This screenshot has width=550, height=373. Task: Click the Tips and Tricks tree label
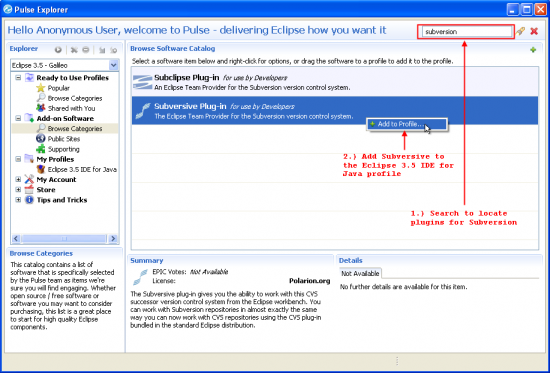[x=62, y=200]
